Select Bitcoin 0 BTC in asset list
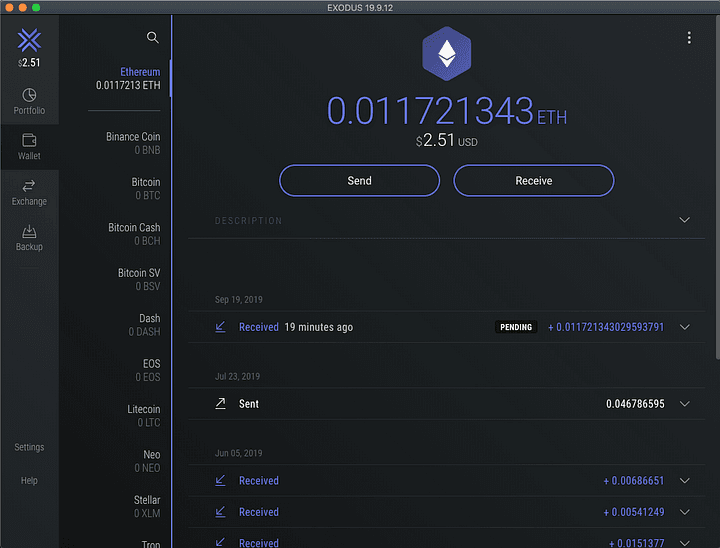Viewport: 720px width, 548px height. point(146,189)
